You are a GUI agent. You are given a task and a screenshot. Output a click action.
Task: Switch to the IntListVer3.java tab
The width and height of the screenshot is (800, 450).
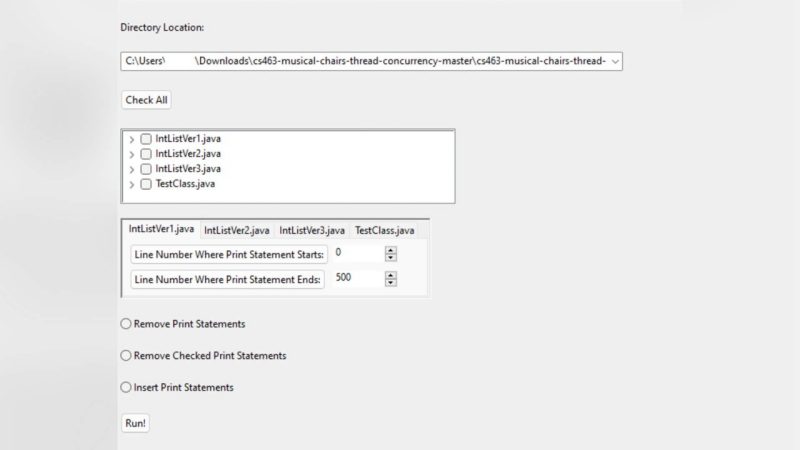pos(311,231)
